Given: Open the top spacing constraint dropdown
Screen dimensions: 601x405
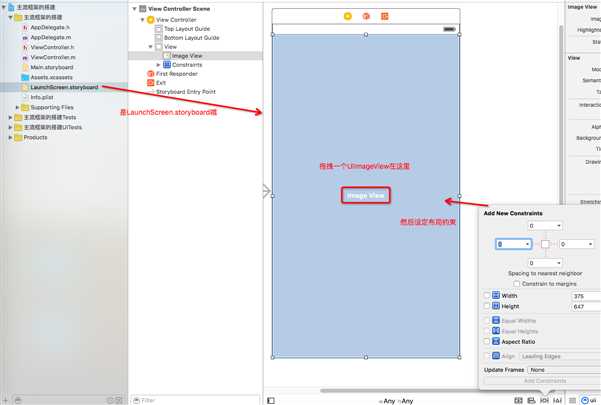Looking at the screenshot, I should [559, 226].
